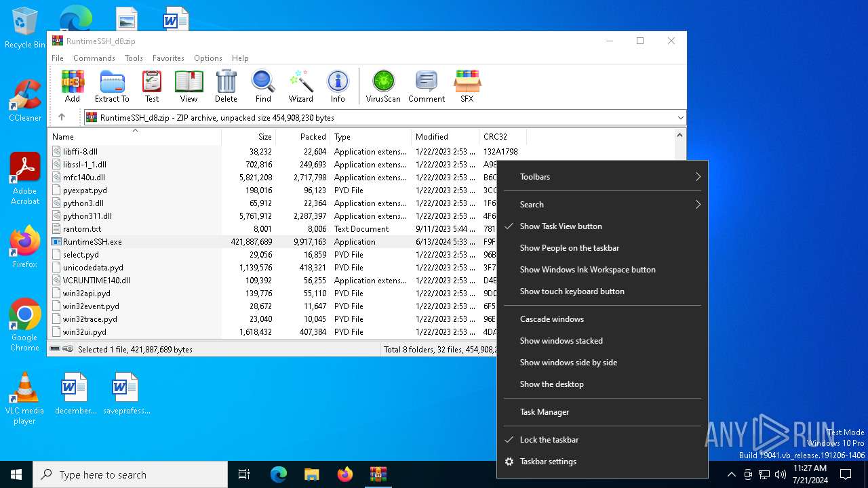Viewport: 868px width, 488px height.
Task: Open the taskbar clock and date
Action: pyautogui.click(x=810, y=474)
